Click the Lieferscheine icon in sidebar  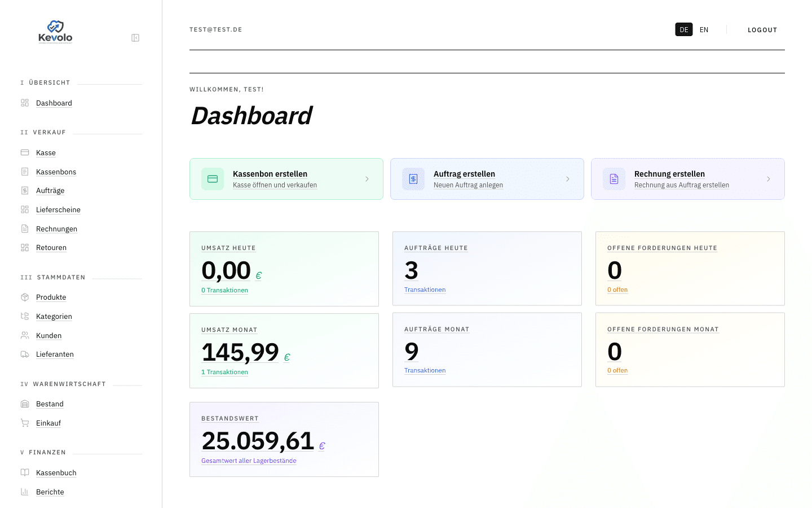[25, 209]
